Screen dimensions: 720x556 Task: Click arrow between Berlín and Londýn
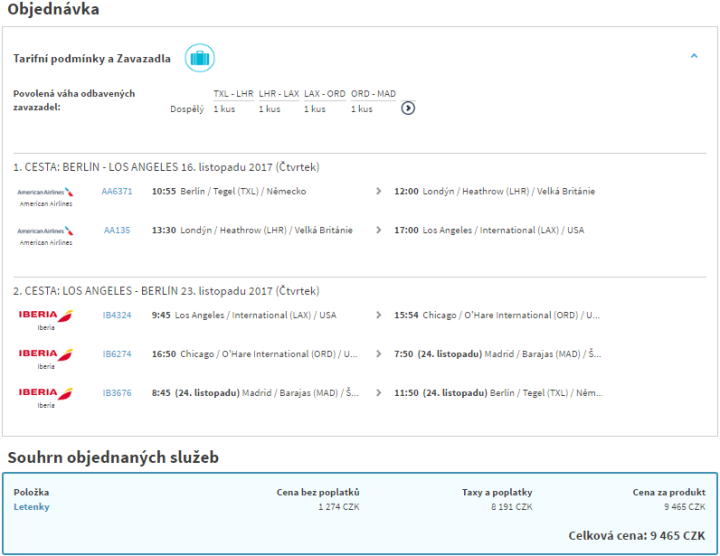coord(378,191)
